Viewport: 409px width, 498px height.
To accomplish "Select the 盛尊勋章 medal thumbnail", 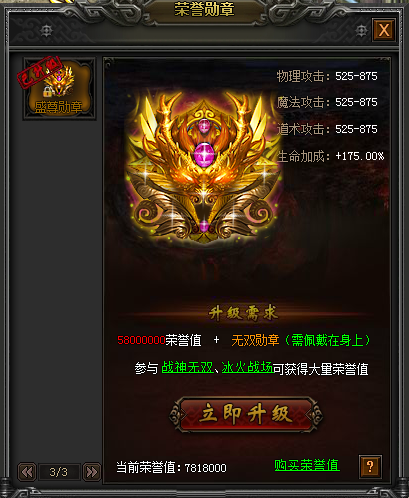I will tap(59, 89).
